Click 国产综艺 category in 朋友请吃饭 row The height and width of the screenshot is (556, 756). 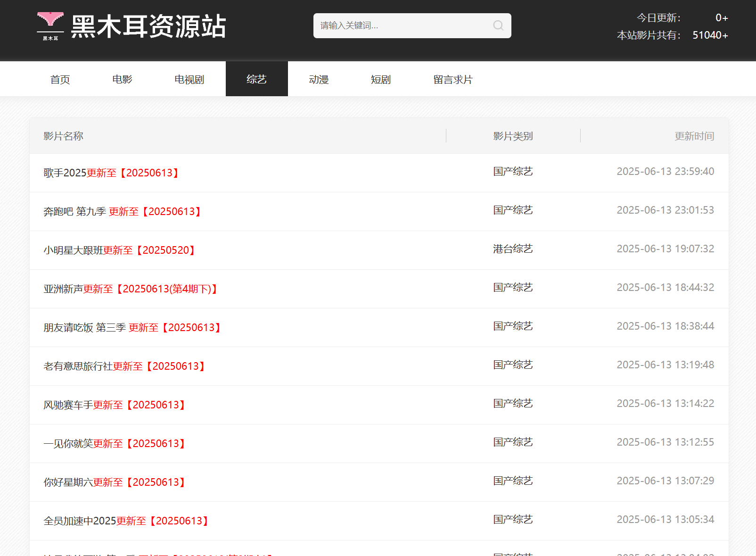[x=513, y=326]
